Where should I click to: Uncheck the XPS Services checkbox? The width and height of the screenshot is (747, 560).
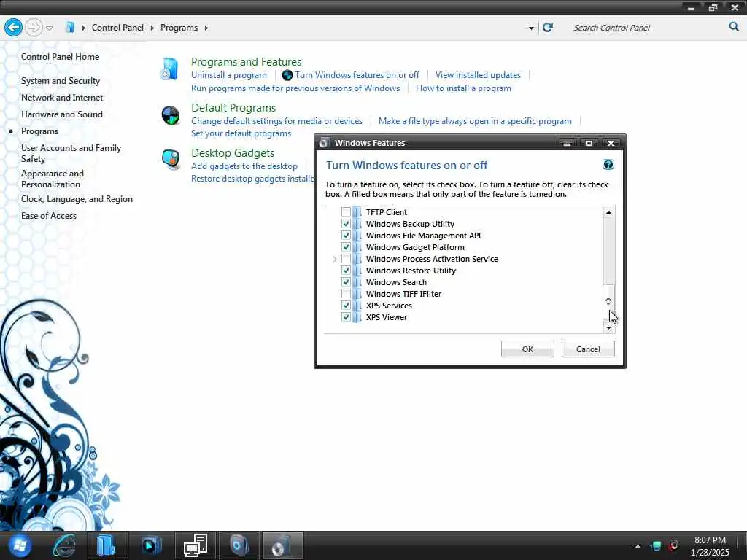click(346, 306)
